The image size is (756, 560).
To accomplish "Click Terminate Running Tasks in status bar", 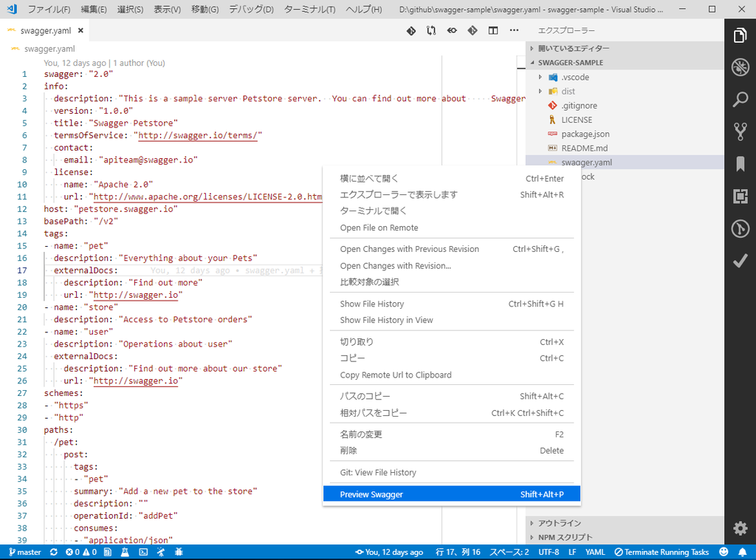I will [661, 552].
